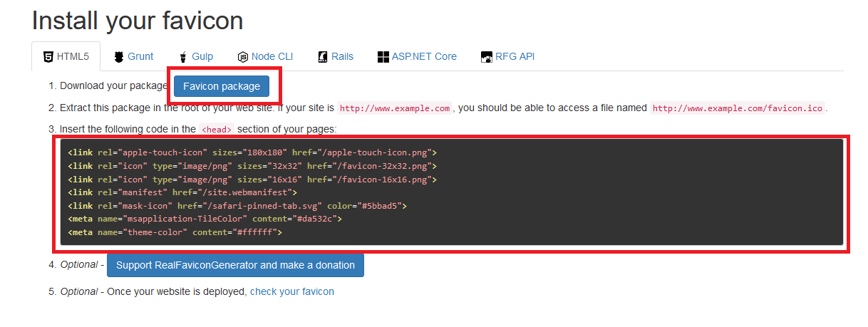The height and width of the screenshot is (327, 868).
Task: Click the Grunt boar icon
Action: [119, 57]
